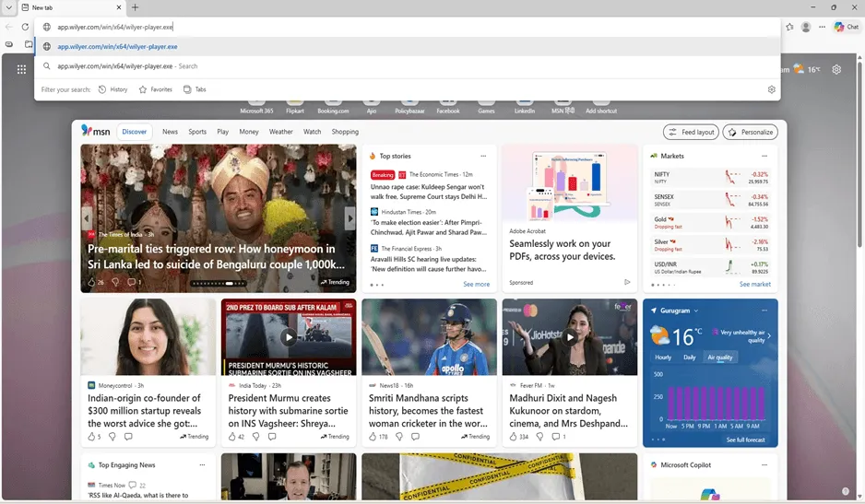Click the browser refresh icon
The height and width of the screenshot is (504, 865).
click(25, 27)
